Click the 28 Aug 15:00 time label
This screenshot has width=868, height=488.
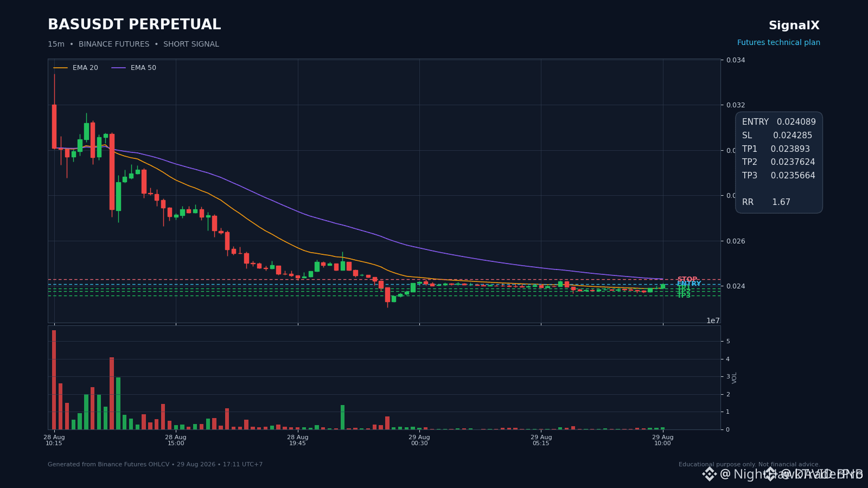coord(176,440)
